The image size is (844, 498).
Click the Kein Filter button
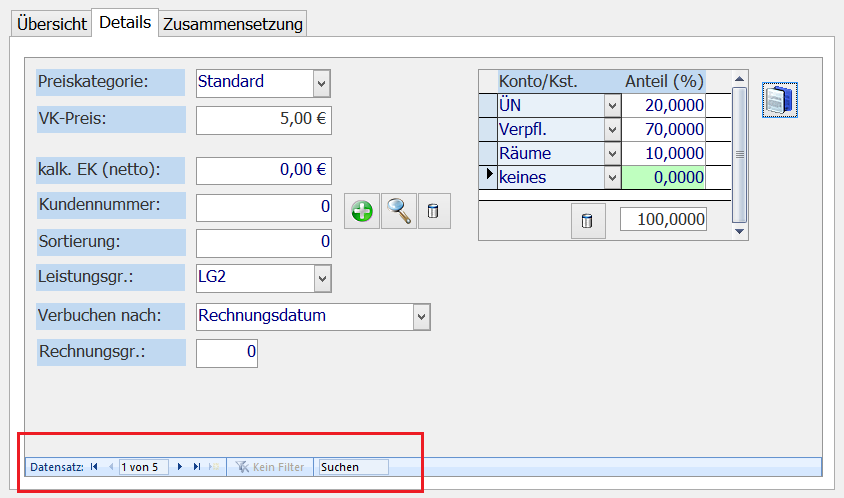pos(270,467)
